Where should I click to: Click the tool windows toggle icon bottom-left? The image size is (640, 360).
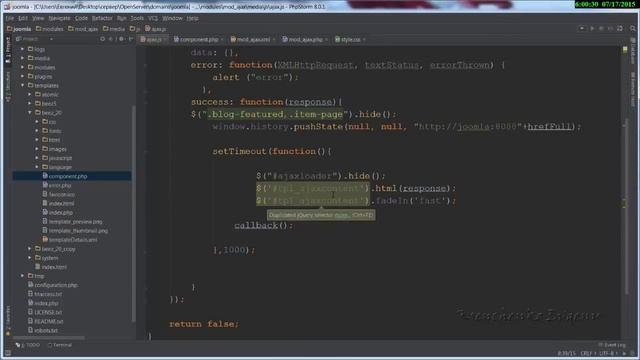click(7, 353)
